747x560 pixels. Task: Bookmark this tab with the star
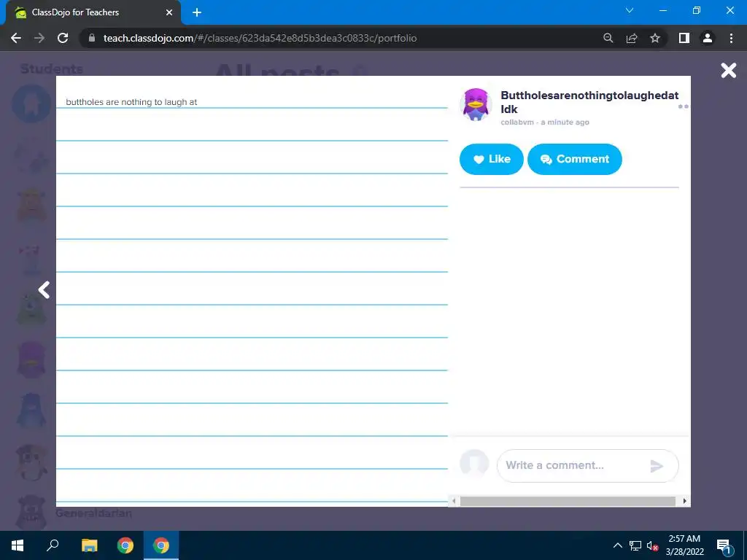tap(655, 38)
